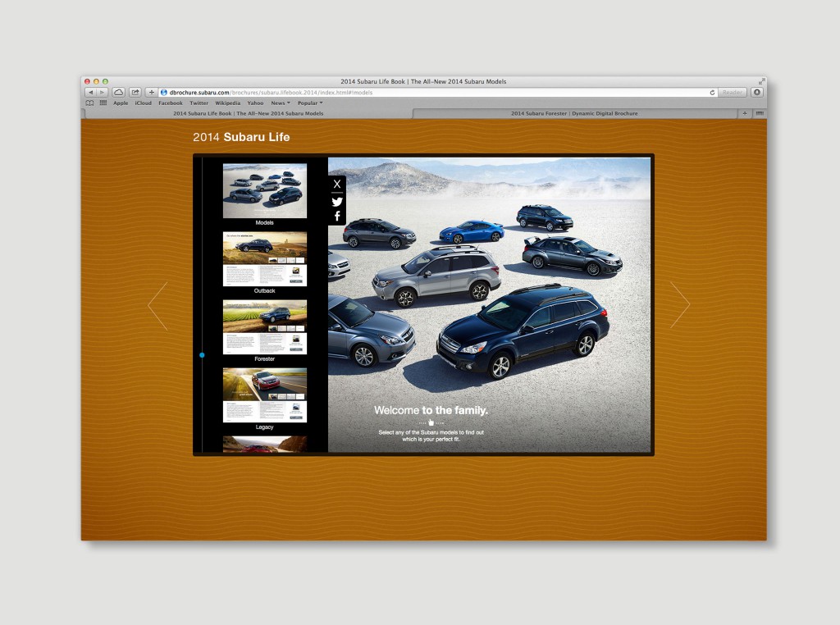Click the Share toolbar icon
This screenshot has height=625, width=840.
click(x=135, y=93)
